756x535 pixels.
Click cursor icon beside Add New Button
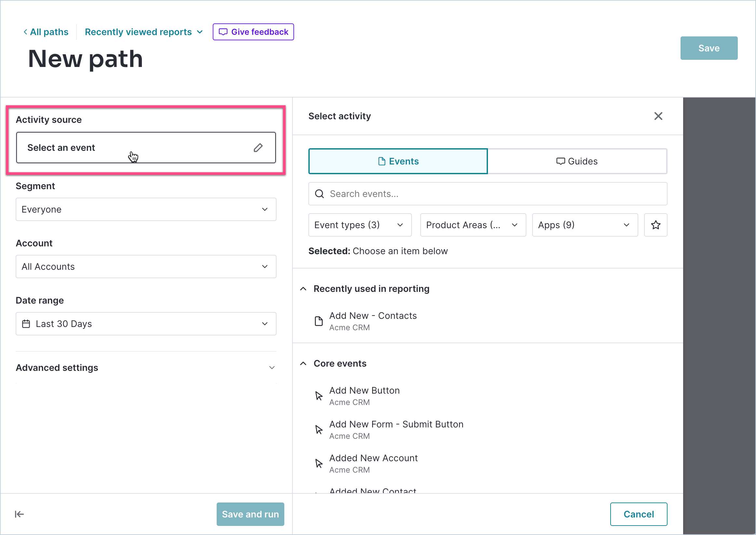coord(319,396)
